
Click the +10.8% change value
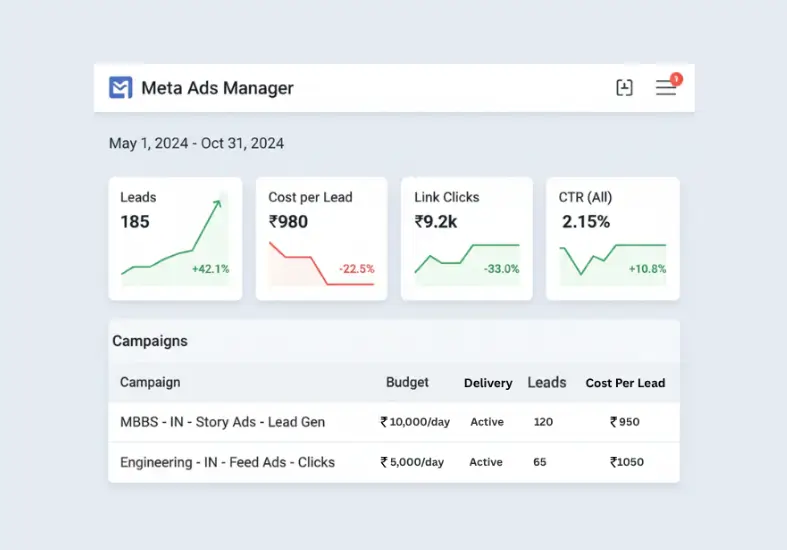(x=647, y=269)
